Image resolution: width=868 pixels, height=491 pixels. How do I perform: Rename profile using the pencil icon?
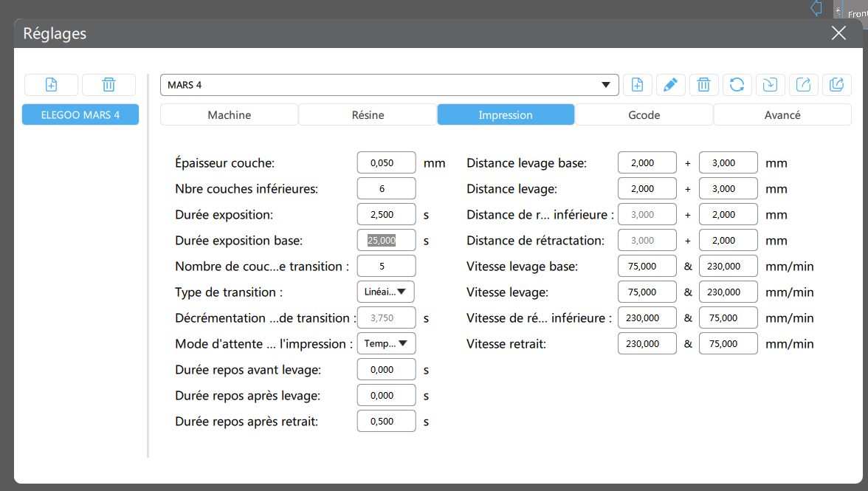[x=670, y=85]
